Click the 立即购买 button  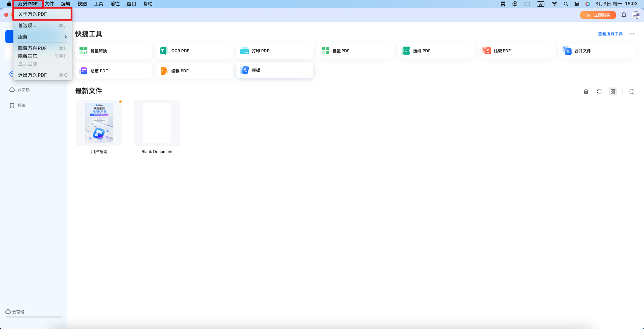point(598,15)
